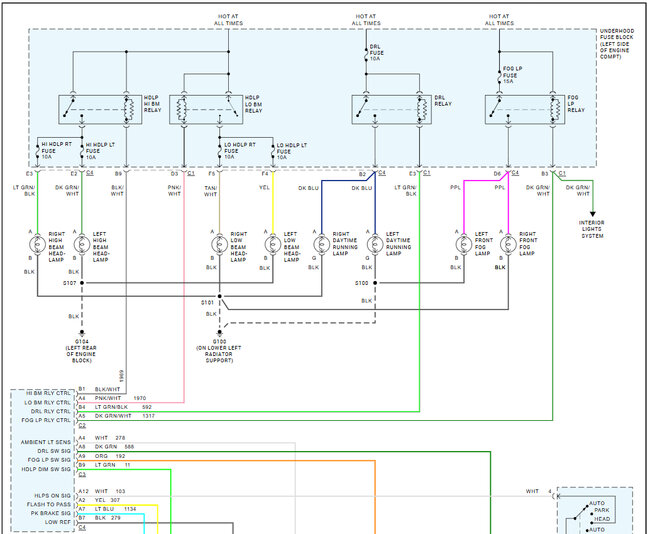Image resolution: width=650 pixels, height=534 pixels.
Task: Select wire label LT GRN/BLK 592
Action: 123,407
